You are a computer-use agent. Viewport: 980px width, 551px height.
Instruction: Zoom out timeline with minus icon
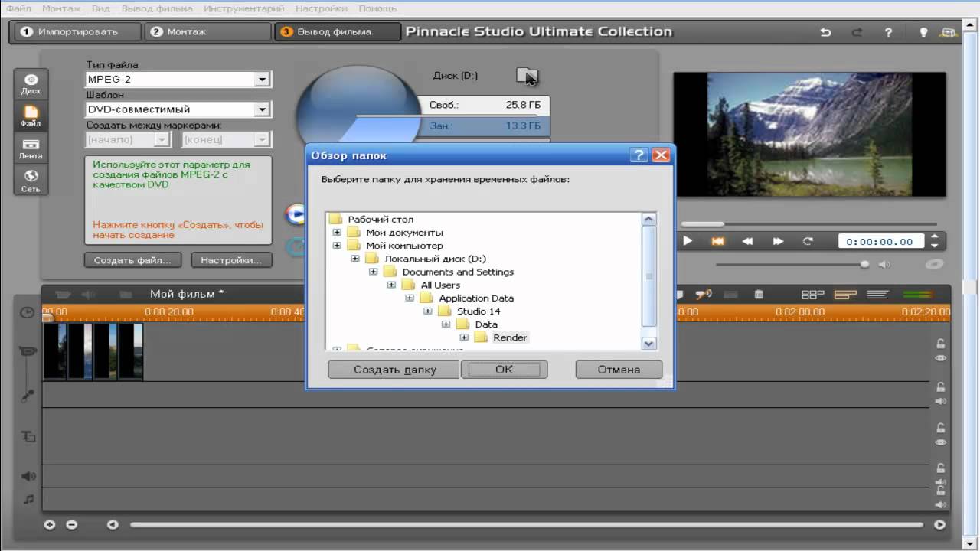71,525
